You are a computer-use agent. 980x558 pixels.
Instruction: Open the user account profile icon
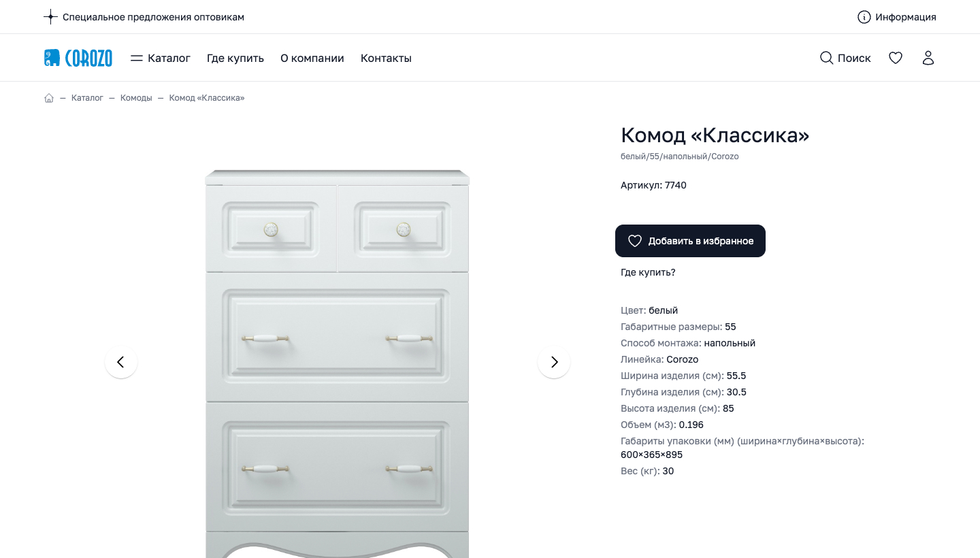pyautogui.click(x=928, y=58)
